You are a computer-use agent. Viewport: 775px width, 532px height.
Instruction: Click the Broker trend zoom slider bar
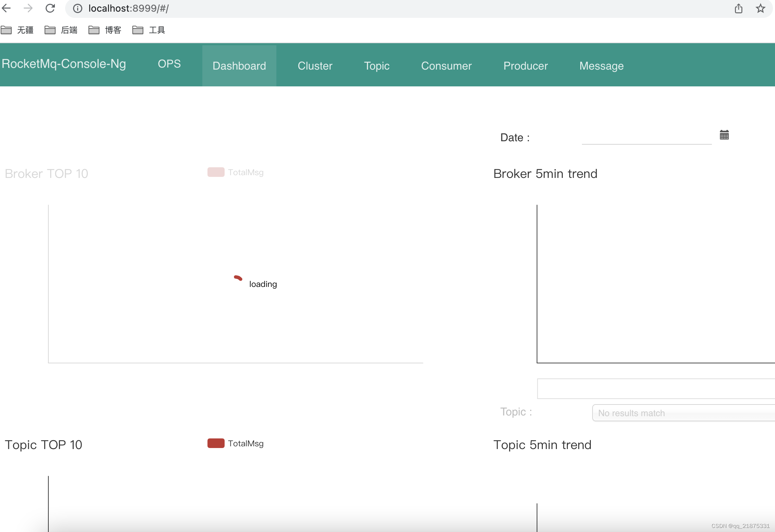655,389
